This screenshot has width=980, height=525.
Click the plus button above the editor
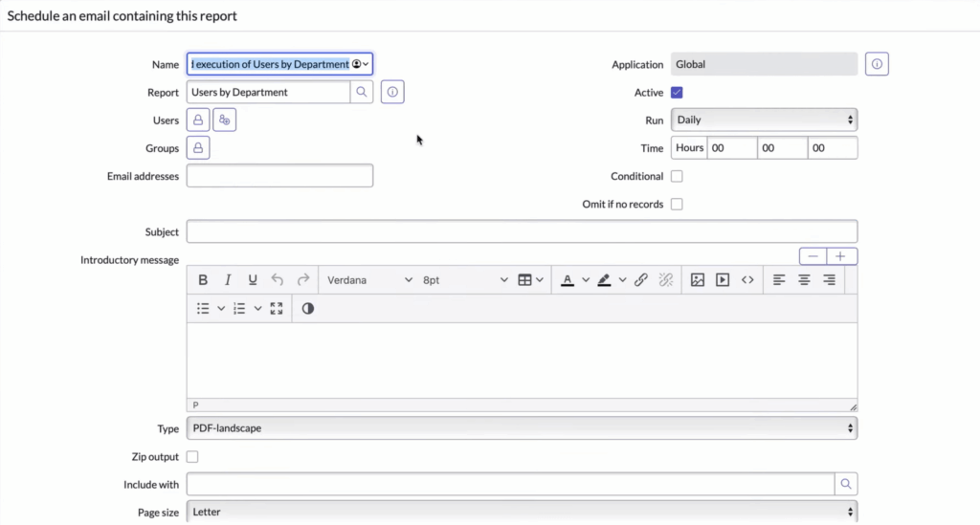[842, 256]
